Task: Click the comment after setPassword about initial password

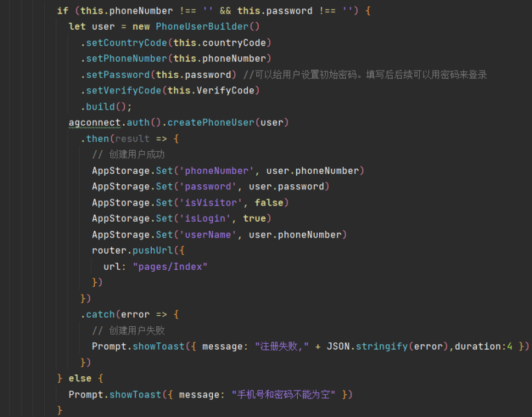Action: 365,75
